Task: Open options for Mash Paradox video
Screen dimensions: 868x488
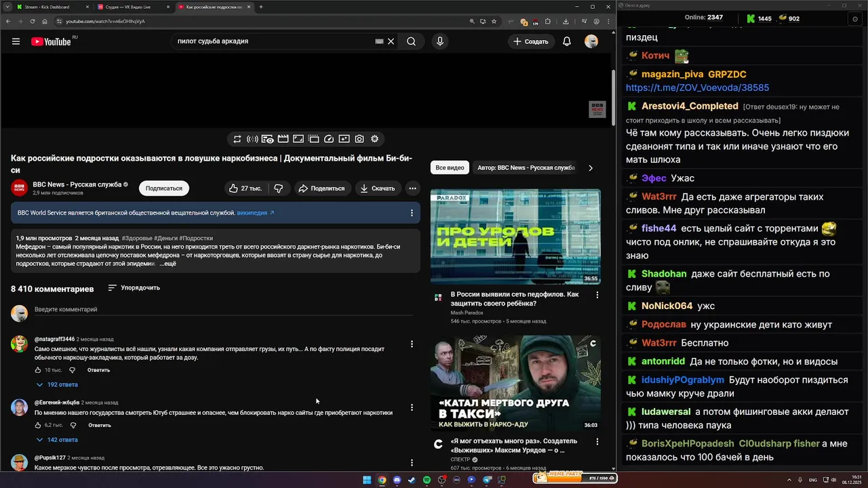Action: click(597, 295)
